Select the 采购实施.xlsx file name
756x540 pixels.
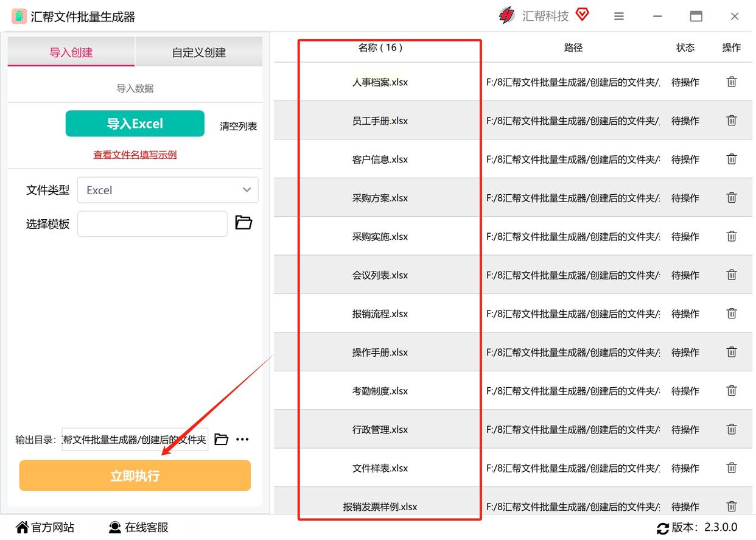click(380, 236)
